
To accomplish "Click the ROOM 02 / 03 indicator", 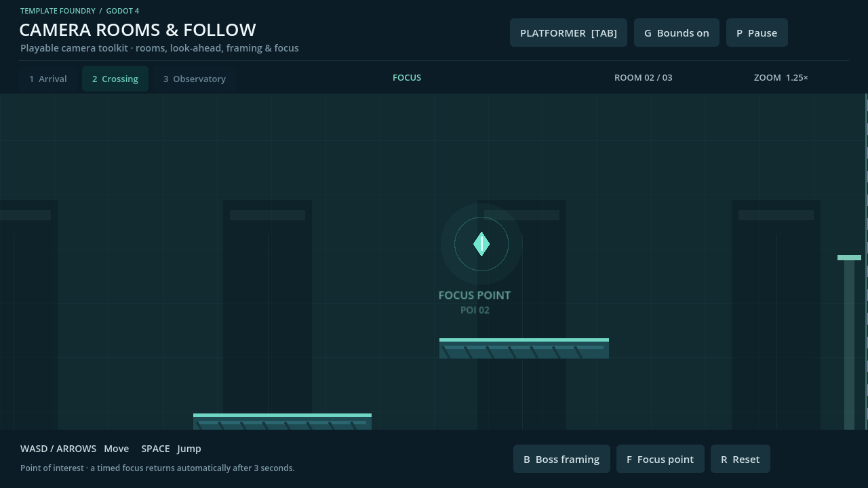I will point(644,77).
